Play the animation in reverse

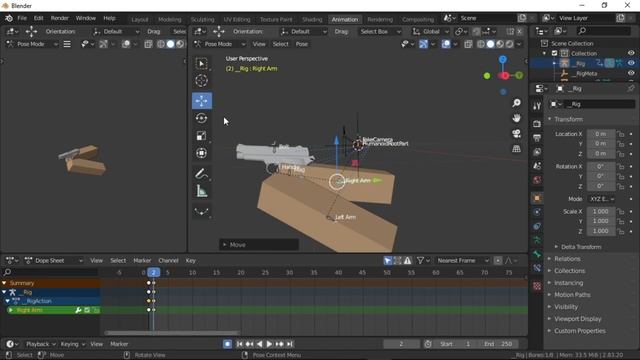coord(260,344)
